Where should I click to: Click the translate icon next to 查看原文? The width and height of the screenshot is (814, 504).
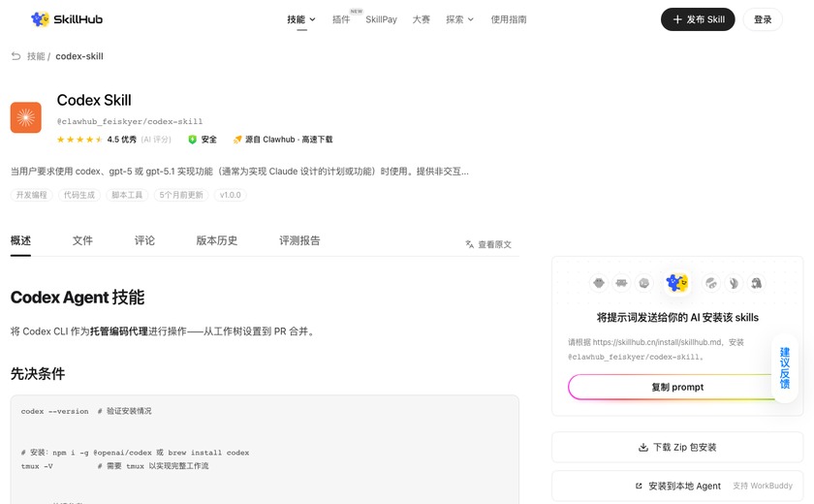(470, 244)
